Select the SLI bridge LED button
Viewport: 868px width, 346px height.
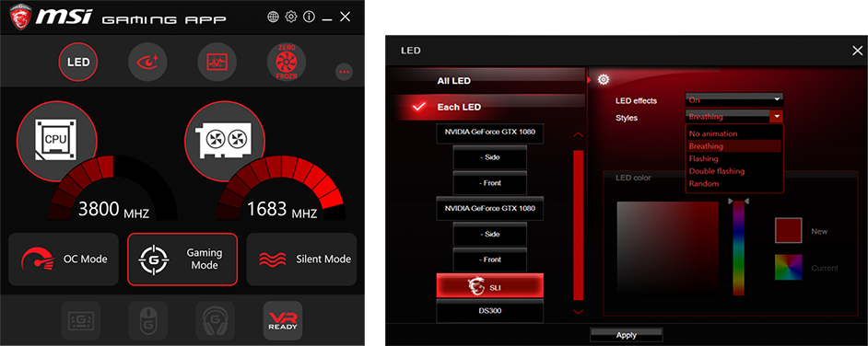(x=490, y=286)
